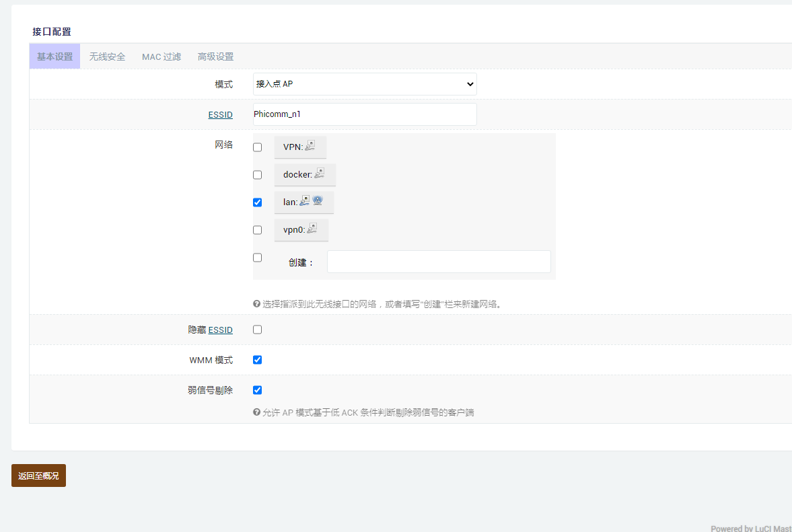Click the ESSID link in 隐藏 ESSID

tap(220, 330)
